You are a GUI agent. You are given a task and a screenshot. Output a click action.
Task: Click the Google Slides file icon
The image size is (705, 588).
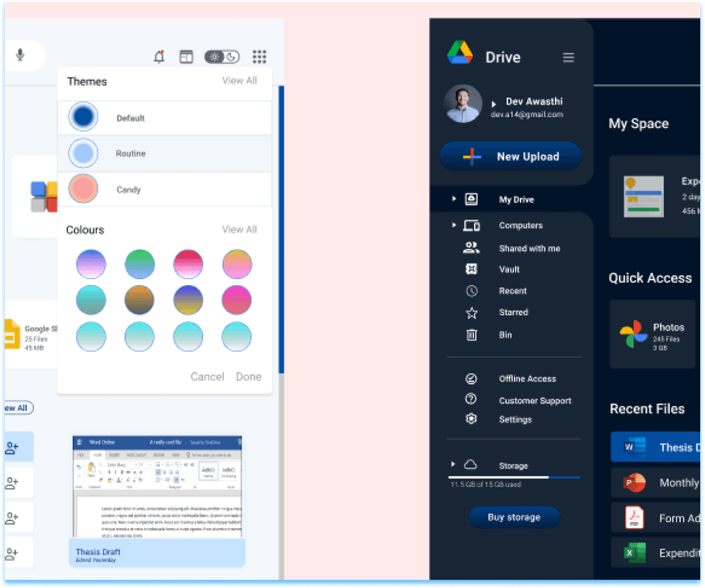[12, 335]
